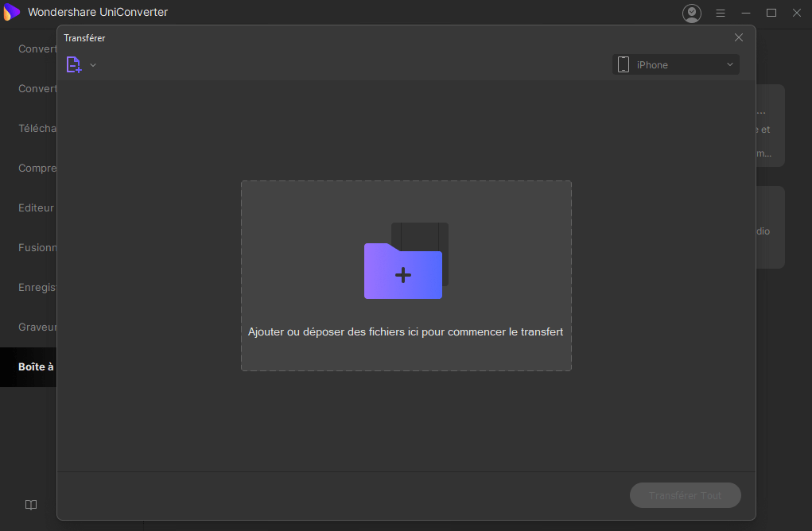Image resolution: width=812 pixels, height=531 pixels.
Task: Click the add files icon
Action: (x=73, y=65)
